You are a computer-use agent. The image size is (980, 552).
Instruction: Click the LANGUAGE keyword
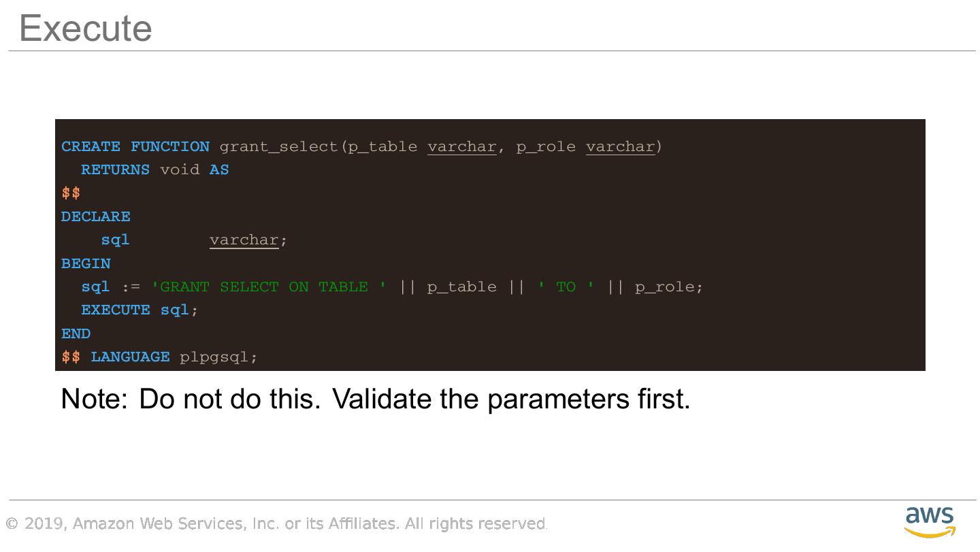[130, 357]
